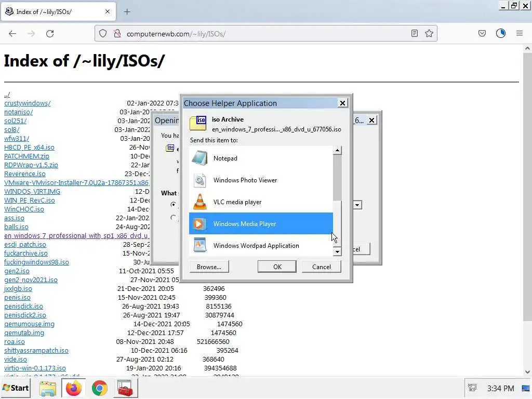
Task: Switch to Index of /~lily/ISOs/ tab
Action: pos(58,11)
